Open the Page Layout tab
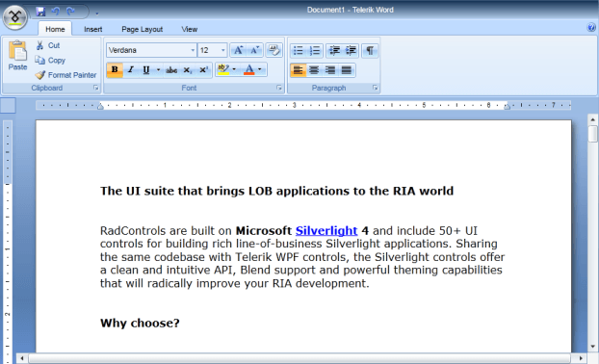The width and height of the screenshot is (599, 364). tap(142, 29)
